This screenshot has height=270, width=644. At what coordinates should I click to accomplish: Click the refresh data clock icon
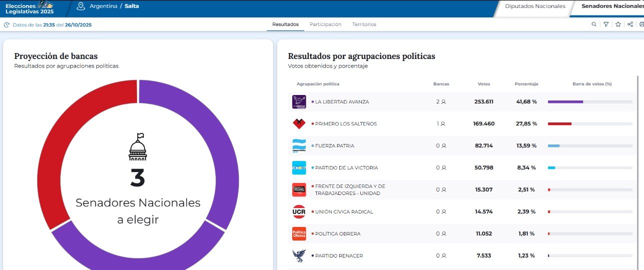coord(7,24)
